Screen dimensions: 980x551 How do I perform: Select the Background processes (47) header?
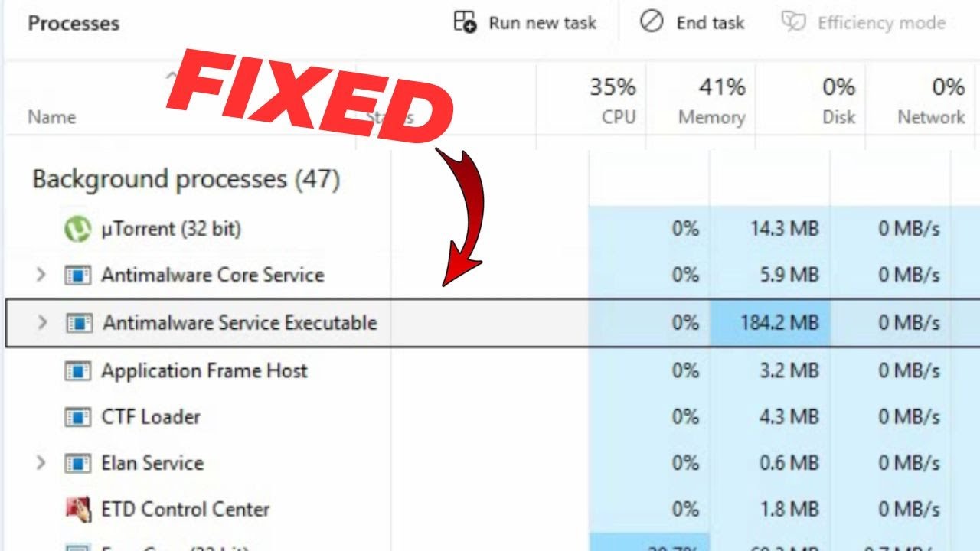186,180
